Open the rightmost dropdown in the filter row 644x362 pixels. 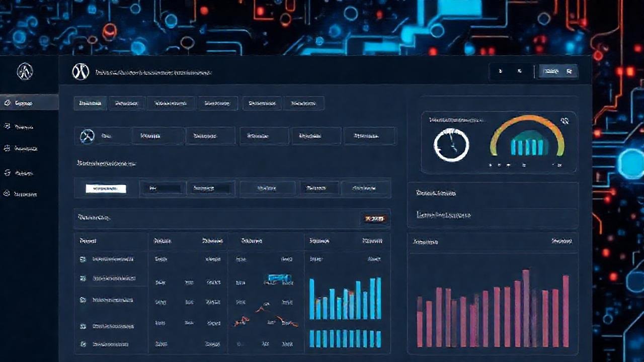366,188
